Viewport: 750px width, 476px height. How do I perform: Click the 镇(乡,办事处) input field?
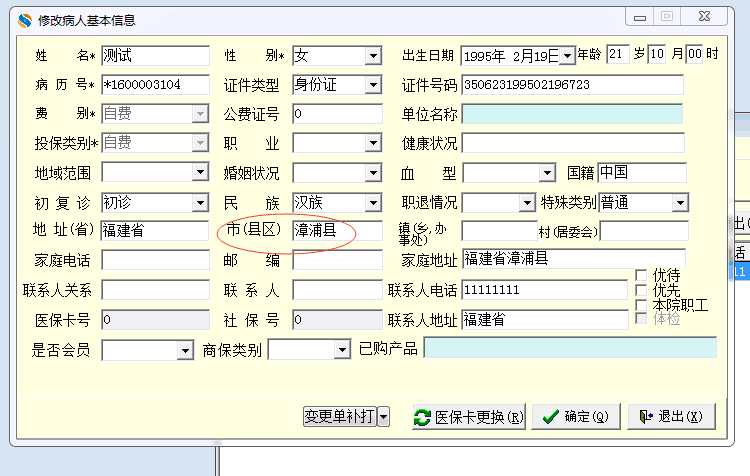[500, 231]
